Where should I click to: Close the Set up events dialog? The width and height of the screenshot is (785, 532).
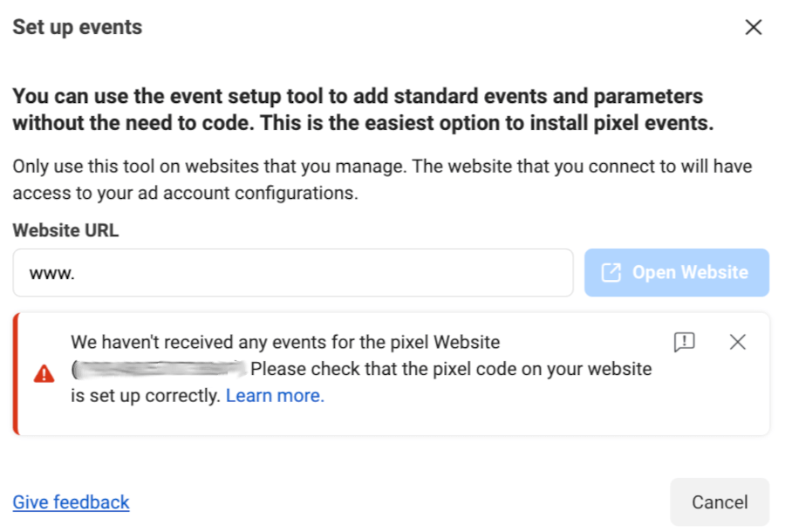point(754,26)
